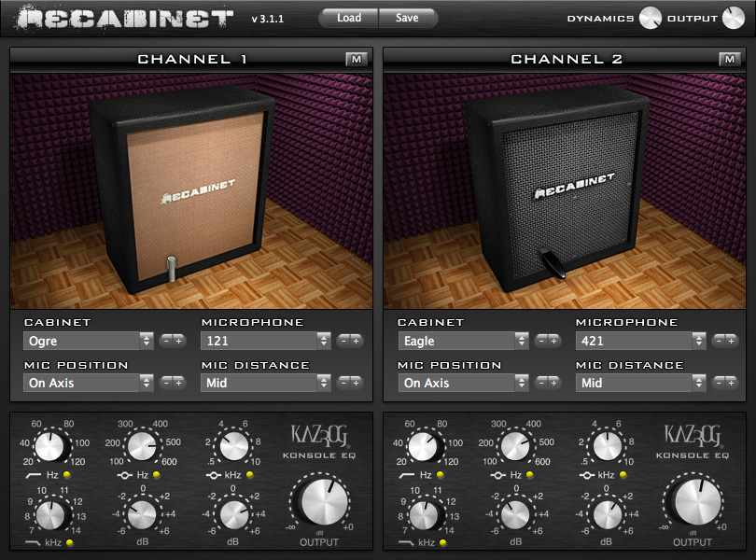Select the silver microphone in Channel 1 room
The width and height of the screenshot is (756, 560).
pos(171,269)
